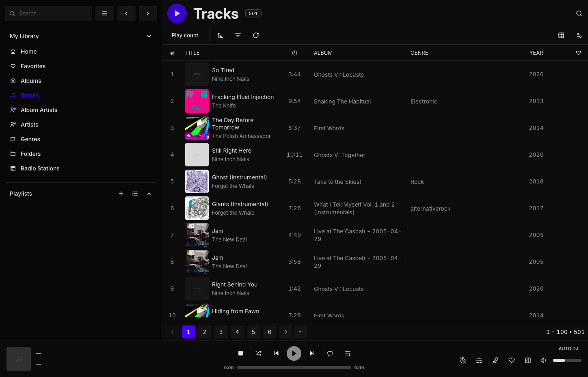Screen dimensions: 588x377
Task: Toggle repeat mode
Action: (x=330, y=353)
